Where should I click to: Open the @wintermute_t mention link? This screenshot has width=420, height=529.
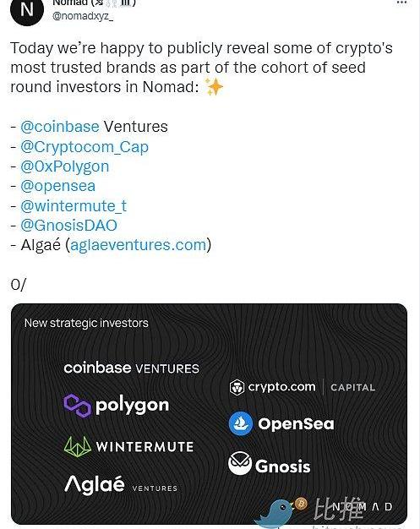tap(74, 206)
